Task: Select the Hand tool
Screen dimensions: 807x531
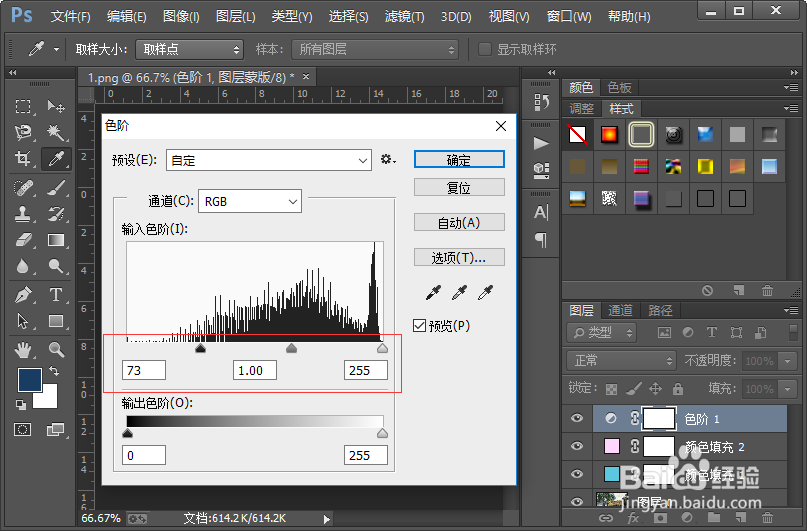Action: (x=23, y=350)
